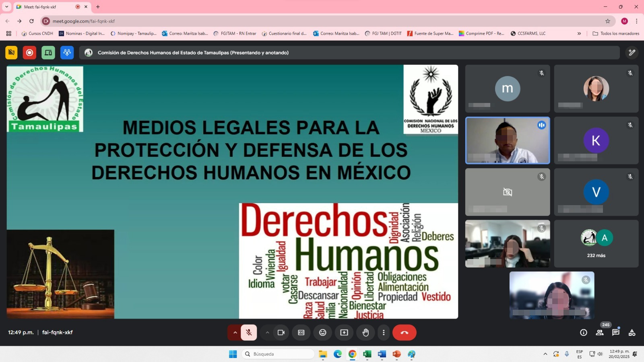Open the Cursos CNDH bookmark
This screenshot has height=362, width=644.
[x=37, y=33]
